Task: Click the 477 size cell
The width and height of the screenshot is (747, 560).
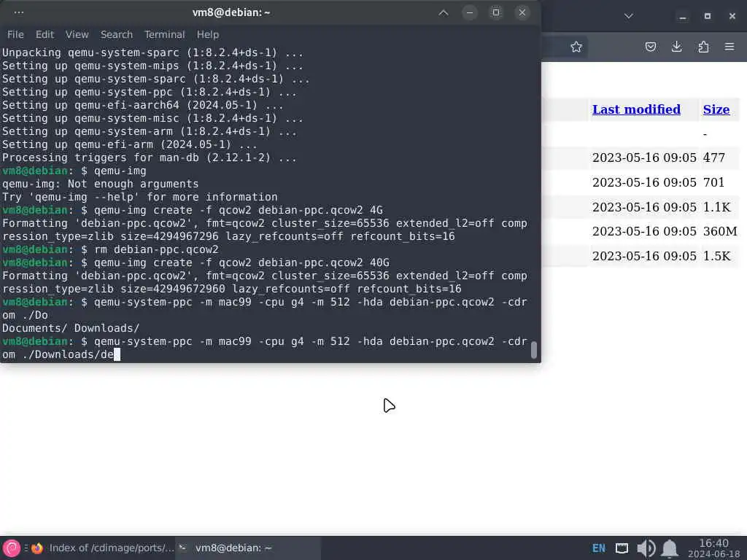Action: (713, 157)
